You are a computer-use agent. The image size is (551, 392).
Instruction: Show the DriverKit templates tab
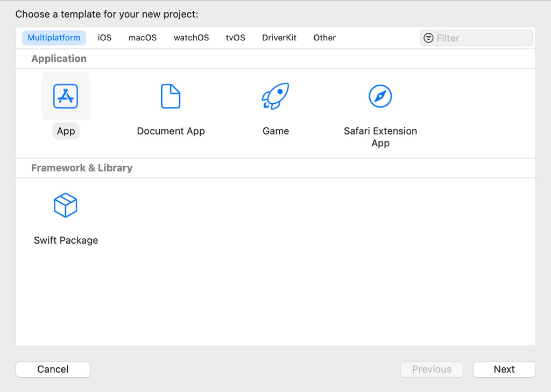[x=279, y=38]
